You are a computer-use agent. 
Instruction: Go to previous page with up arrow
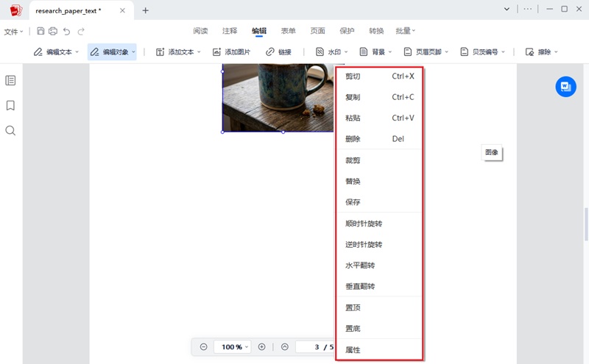click(285, 347)
